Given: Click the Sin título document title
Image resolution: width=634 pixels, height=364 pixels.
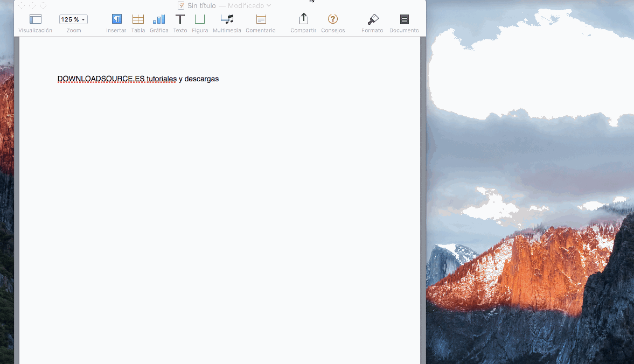Looking at the screenshot, I should [201, 6].
